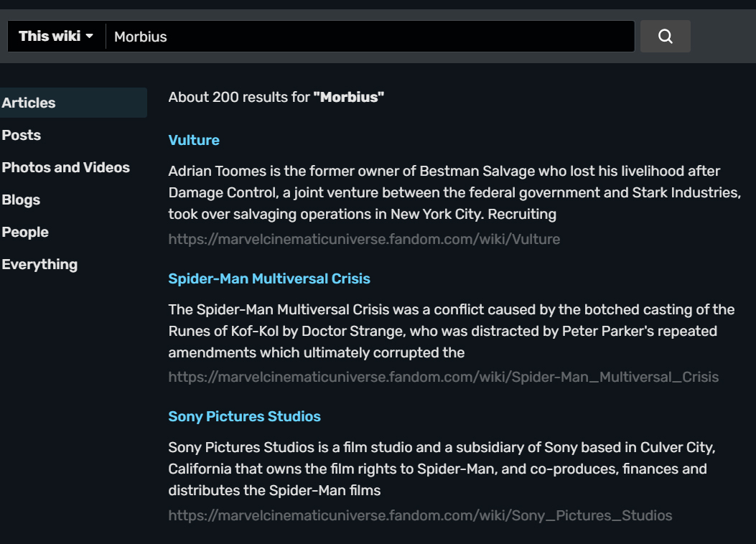
Task: Show People search results
Action: 25,232
